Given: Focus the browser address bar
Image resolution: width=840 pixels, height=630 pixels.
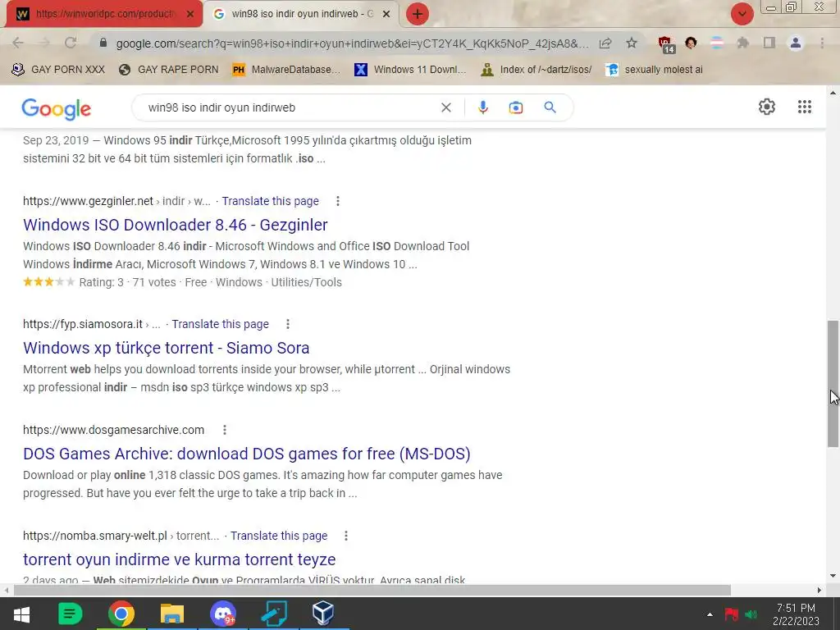Looking at the screenshot, I should [x=351, y=43].
